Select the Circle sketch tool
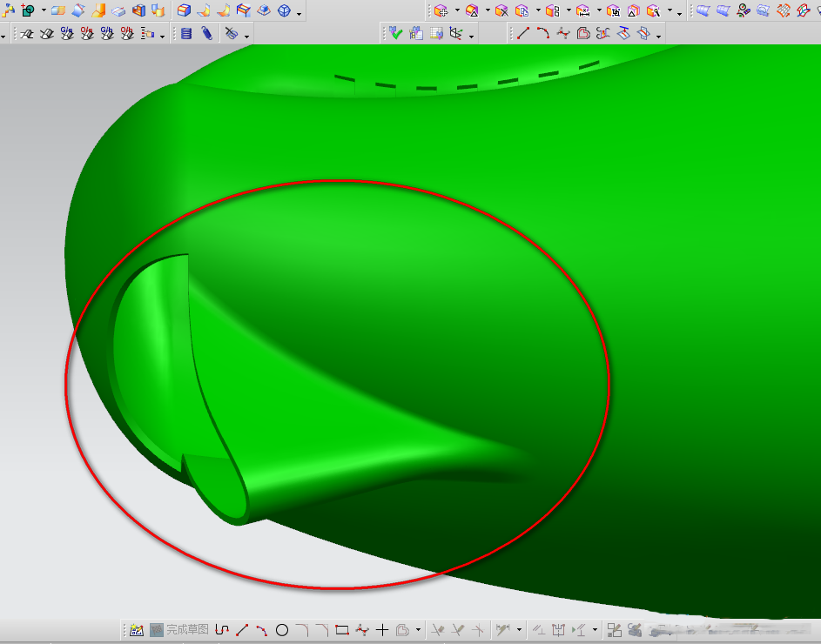The height and width of the screenshot is (644, 821). (281, 629)
